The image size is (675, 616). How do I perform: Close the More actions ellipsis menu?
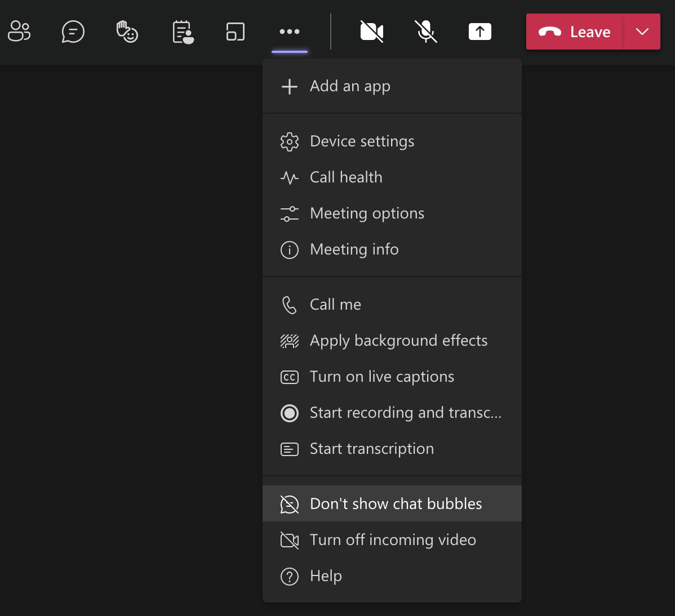click(289, 32)
